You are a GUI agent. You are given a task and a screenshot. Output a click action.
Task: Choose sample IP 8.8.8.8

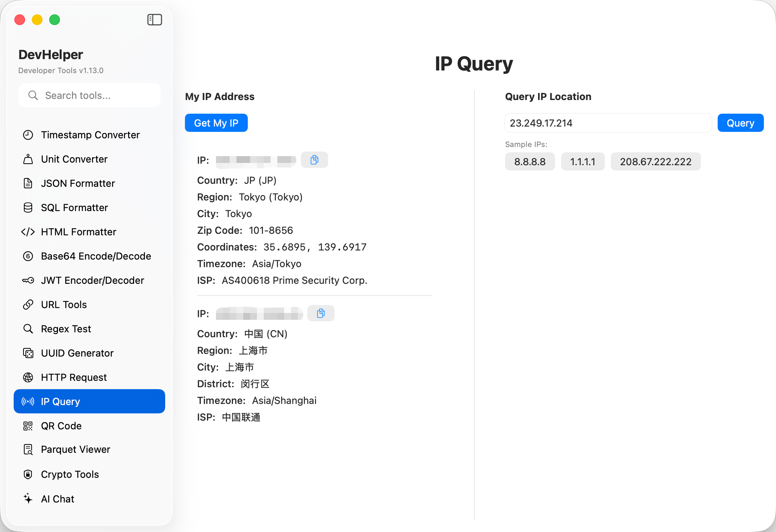[x=529, y=162]
